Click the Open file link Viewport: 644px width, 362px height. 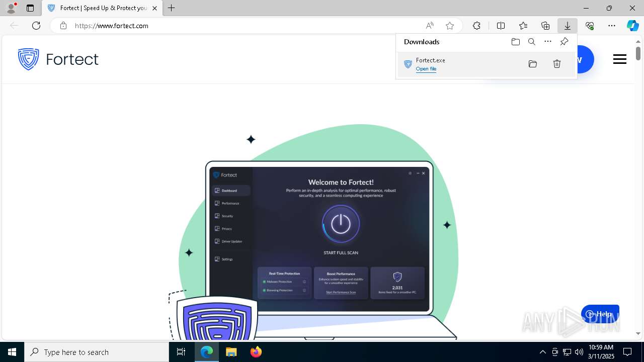426,69
